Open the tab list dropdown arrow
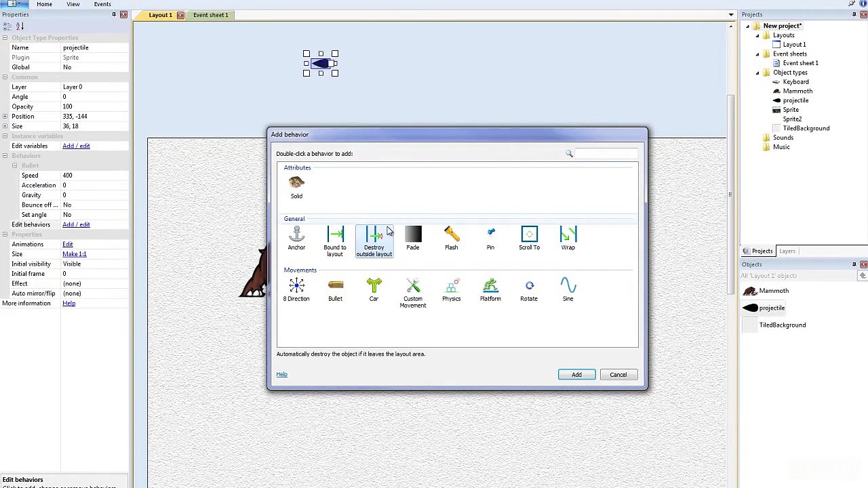Viewport: 868px width, 488px height. [x=731, y=15]
